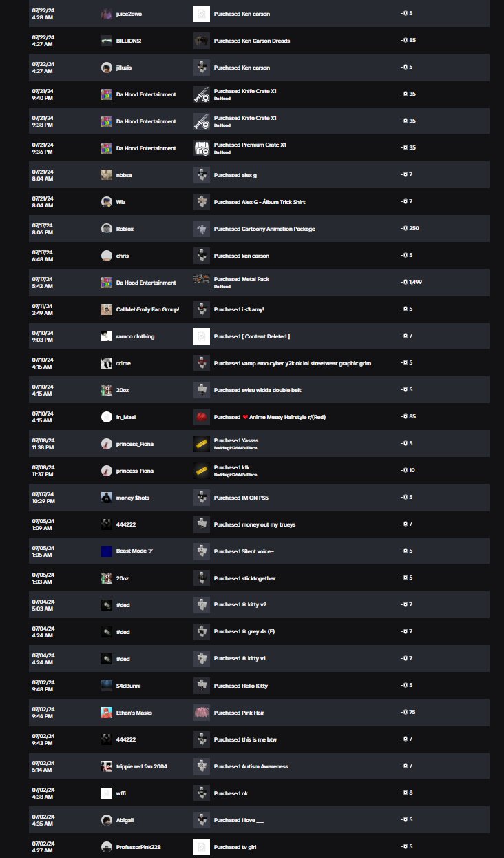Image resolution: width=504 pixels, height=858 pixels.
Task: Click Ethan's Masks avatar icon
Action: click(x=107, y=713)
